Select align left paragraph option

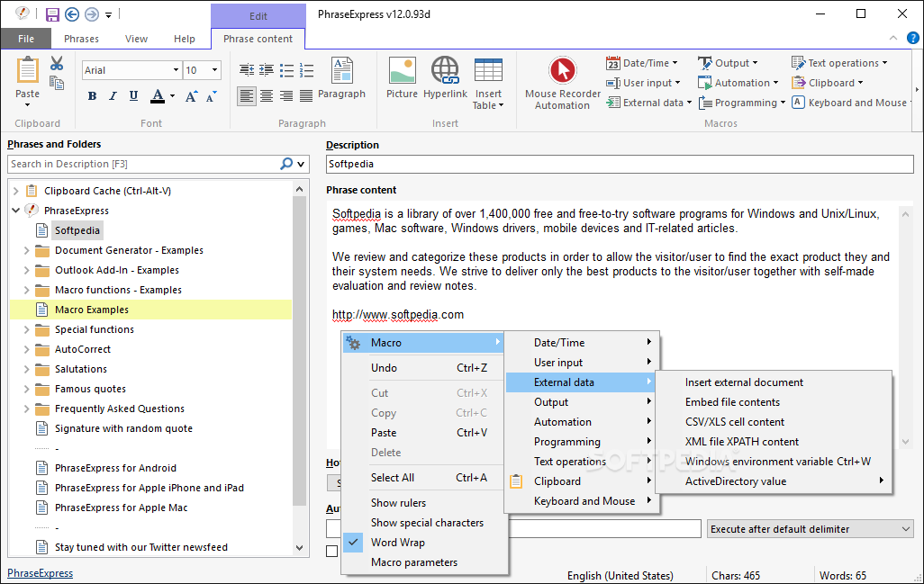pyautogui.click(x=247, y=96)
